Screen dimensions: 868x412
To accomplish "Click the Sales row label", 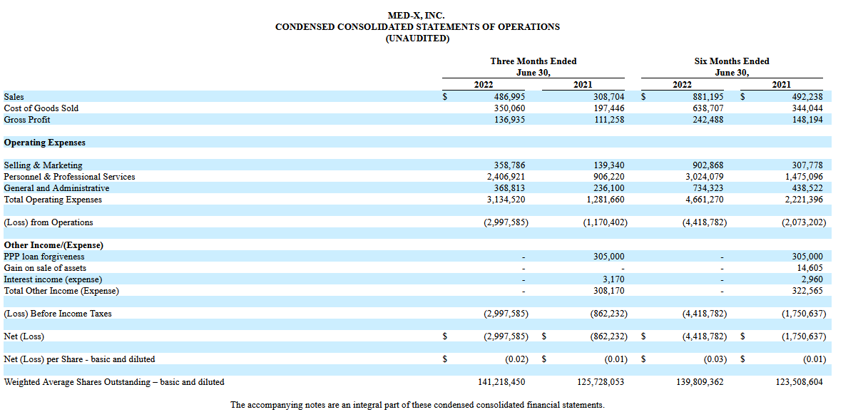I will [14, 97].
